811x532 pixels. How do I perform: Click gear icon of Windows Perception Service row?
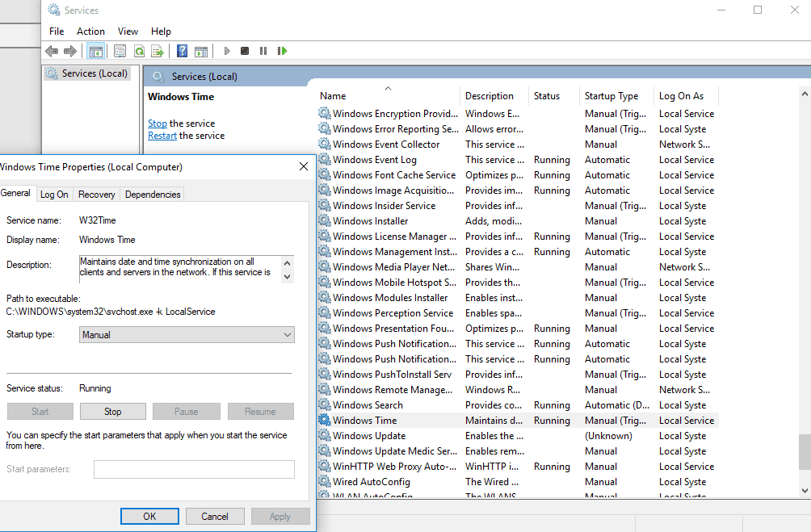(324, 312)
